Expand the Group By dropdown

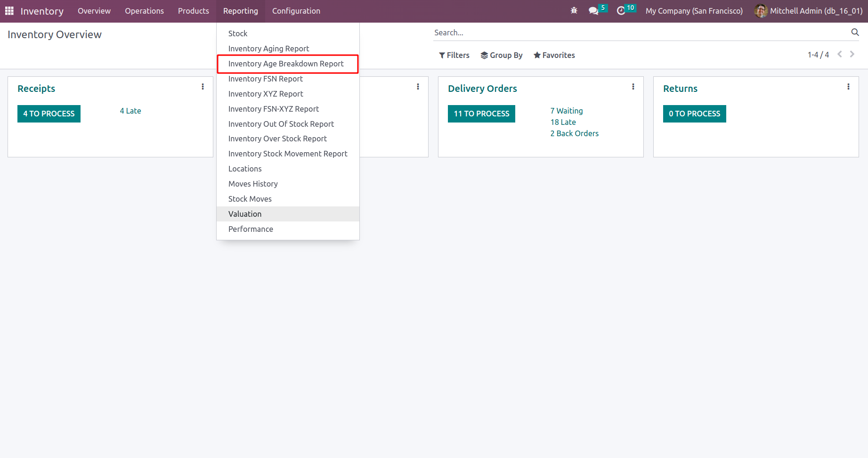502,55
